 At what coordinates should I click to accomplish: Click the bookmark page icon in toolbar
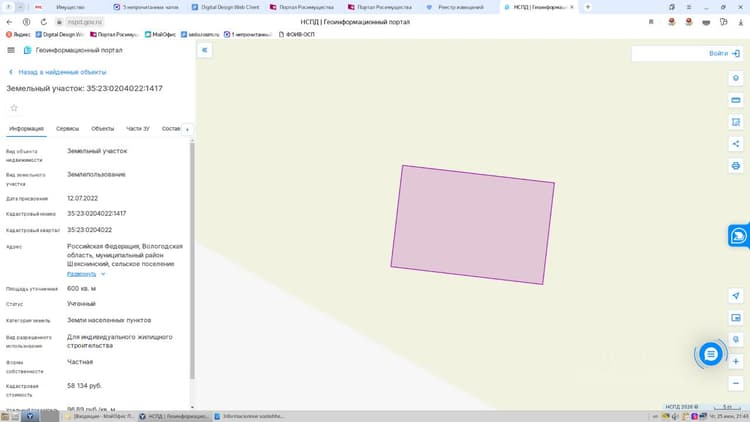[x=651, y=22]
